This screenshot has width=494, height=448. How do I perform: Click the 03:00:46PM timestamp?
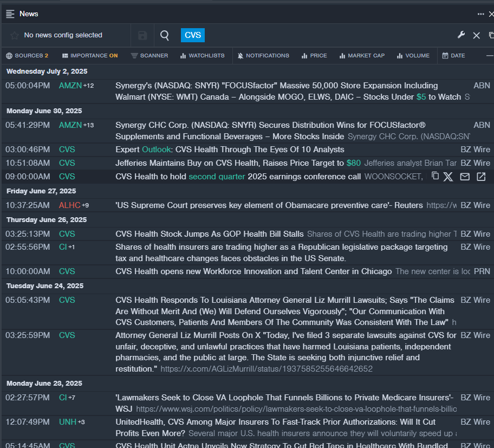[x=28, y=150]
